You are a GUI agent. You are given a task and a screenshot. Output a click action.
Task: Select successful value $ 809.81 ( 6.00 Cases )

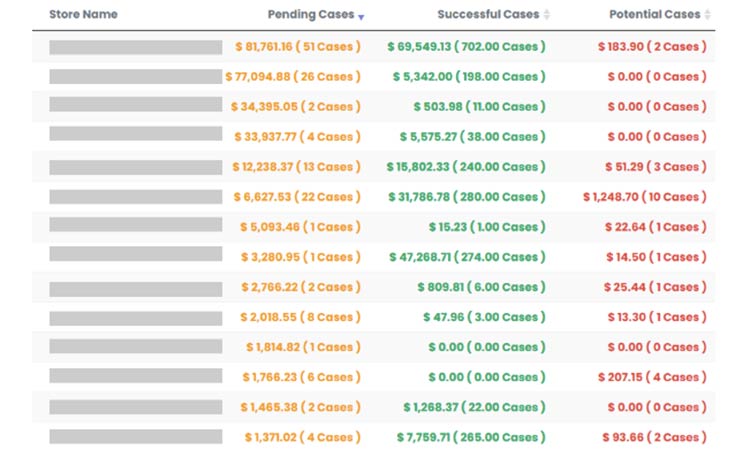pos(482,287)
